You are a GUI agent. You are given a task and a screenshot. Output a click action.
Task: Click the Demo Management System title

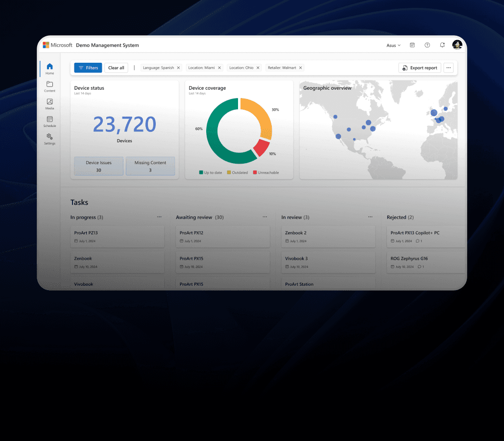tap(107, 46)
